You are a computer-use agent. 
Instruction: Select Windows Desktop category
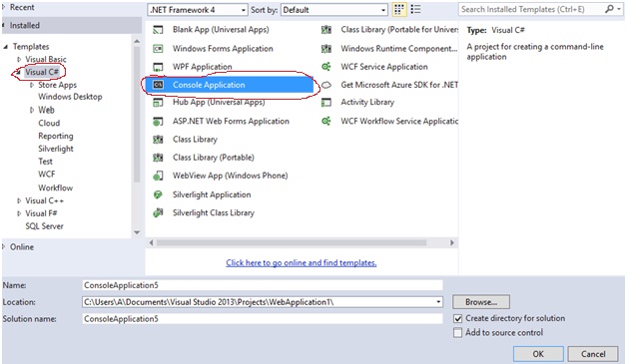click(70, 97)
